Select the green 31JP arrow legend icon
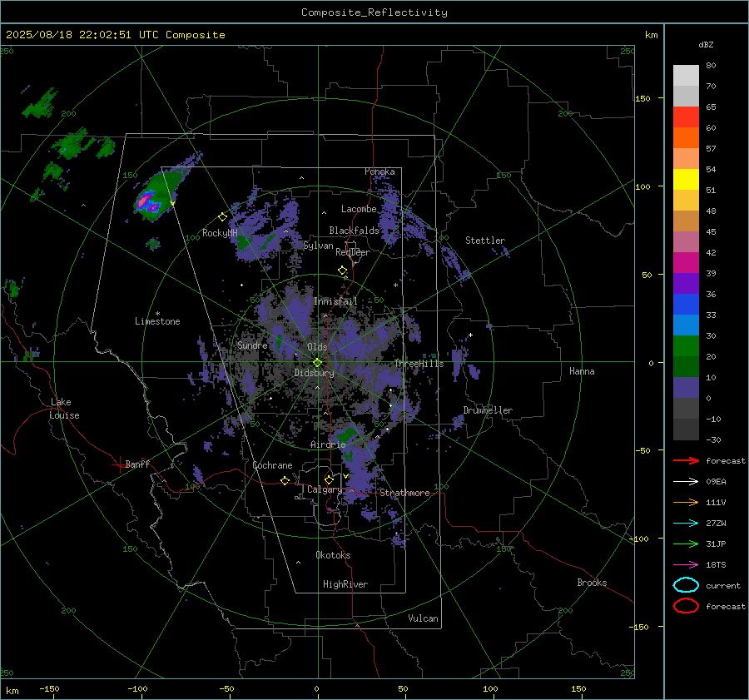 coord(686,544)
